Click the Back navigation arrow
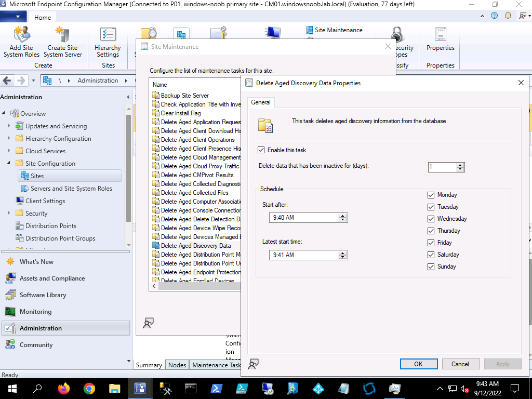The image size is (532, 399). tap(7, 81)
